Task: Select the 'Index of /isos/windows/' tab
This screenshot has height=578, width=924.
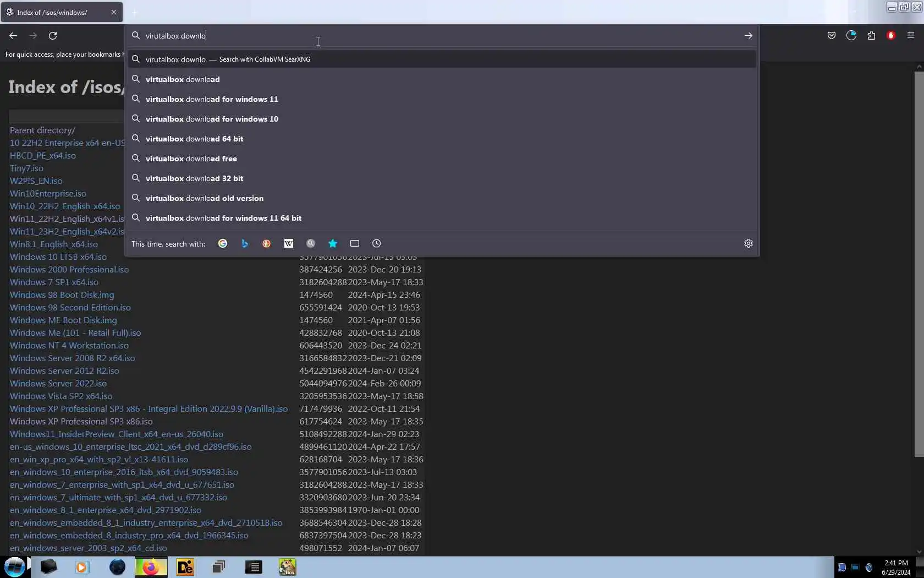Action: [x=62, y=12]
